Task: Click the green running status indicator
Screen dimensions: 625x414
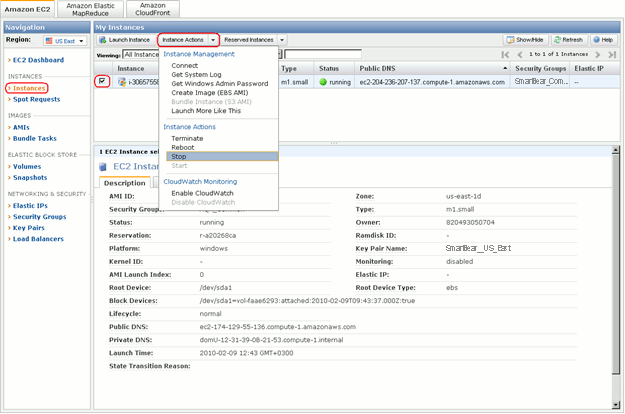Action: click(323, 82)
